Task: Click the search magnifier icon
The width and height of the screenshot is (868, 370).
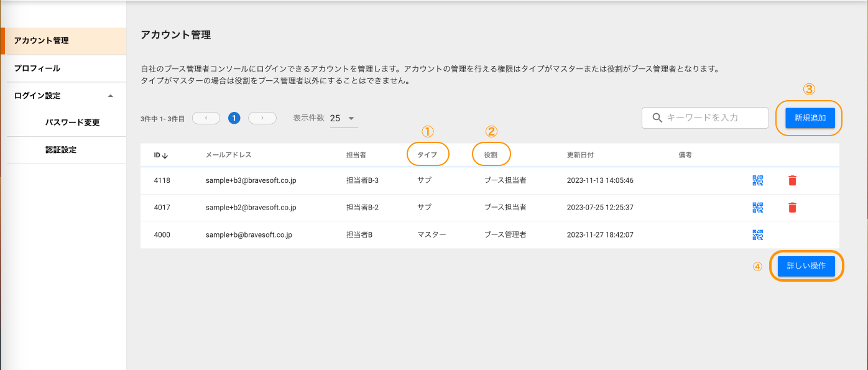Action: pos(657,118)
